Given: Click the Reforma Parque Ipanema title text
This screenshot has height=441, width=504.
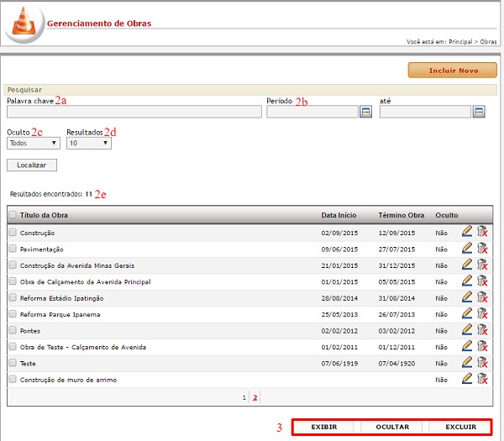Looking at the screenshot, I should point(60,314).
